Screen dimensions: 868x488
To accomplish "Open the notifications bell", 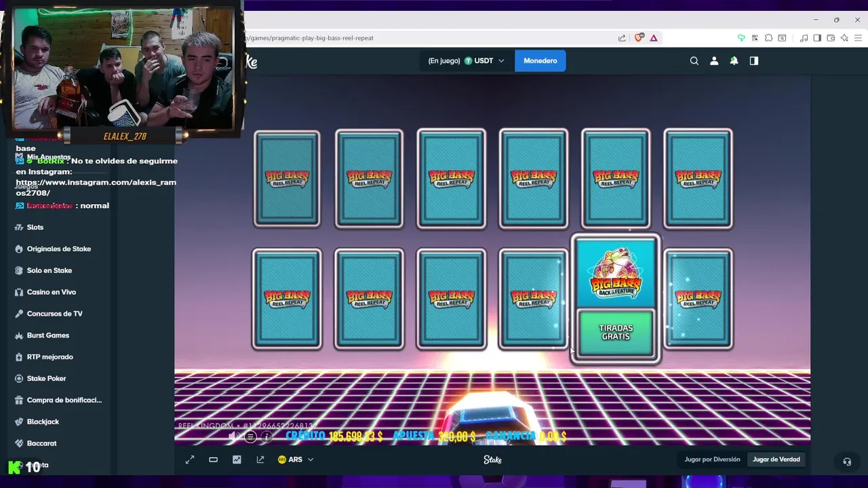I will (734, 61).
